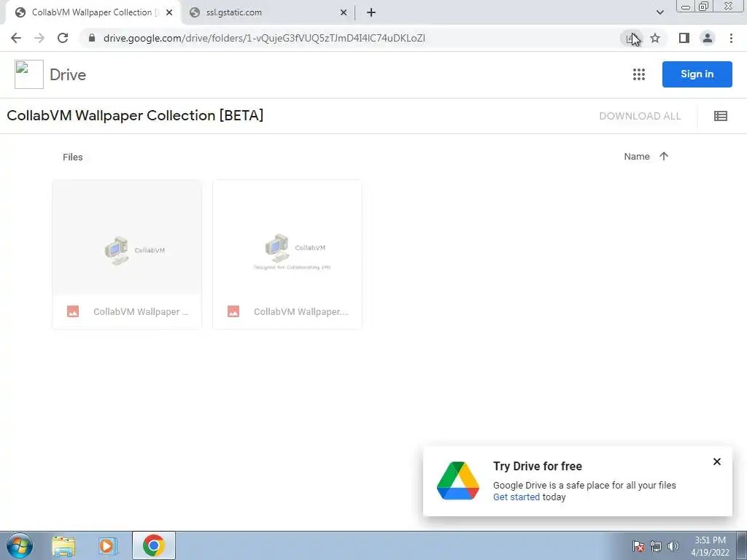747x560 pixels.
Task: Open the volume speaker tray icon
Action: pos(673,546)
